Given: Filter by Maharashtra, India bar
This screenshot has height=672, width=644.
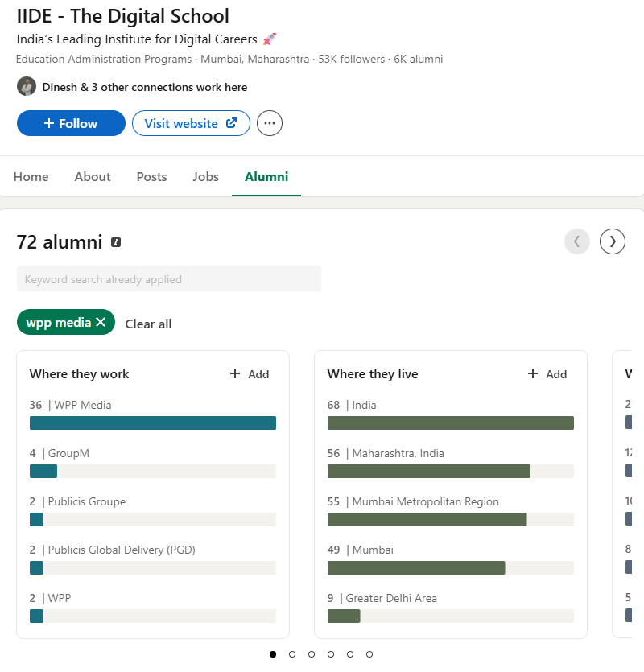Looking at the screenshot, I should [451, 471].
